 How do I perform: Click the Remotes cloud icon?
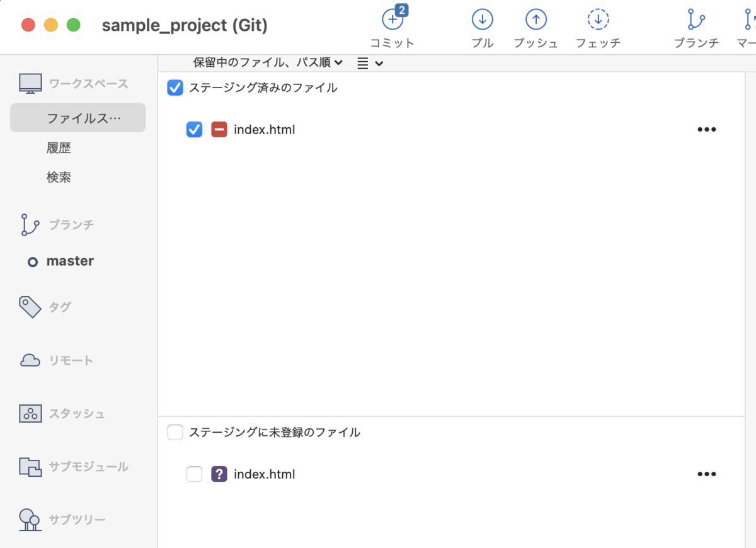pyautogui.click(x=30, y=360)
